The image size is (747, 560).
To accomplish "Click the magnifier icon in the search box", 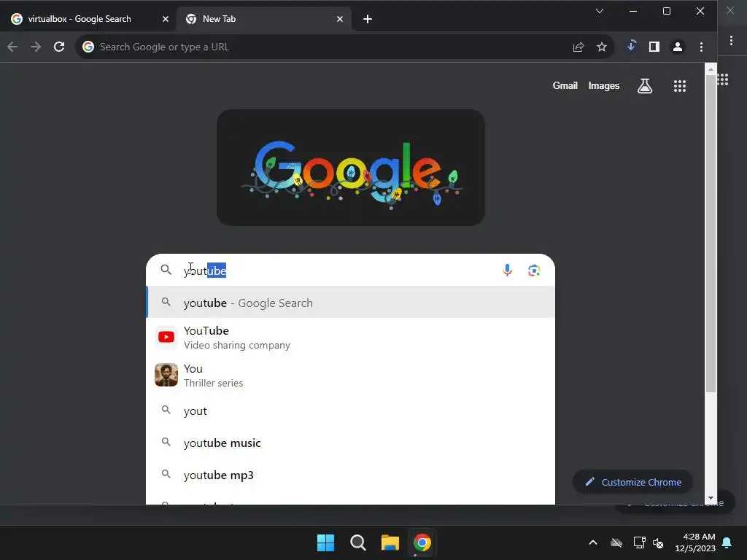I will pyautogui.click(x=166, y=270).
